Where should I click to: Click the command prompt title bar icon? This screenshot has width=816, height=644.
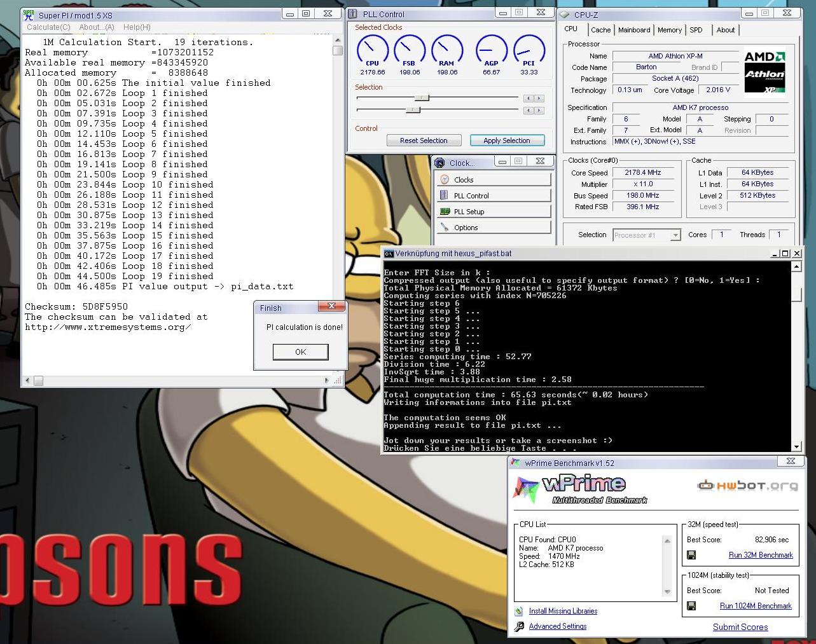389,253
